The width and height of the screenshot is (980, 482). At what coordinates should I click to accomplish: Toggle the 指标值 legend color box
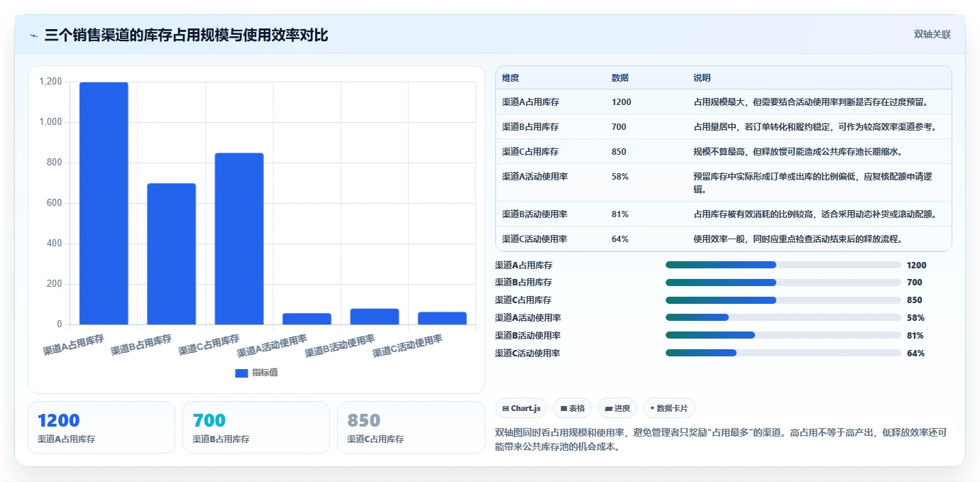(241, 373)
